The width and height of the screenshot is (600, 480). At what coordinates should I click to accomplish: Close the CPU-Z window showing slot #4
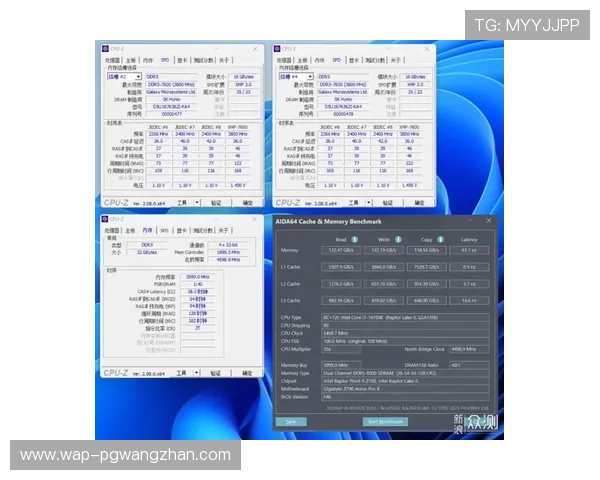[x=427, y=49]
